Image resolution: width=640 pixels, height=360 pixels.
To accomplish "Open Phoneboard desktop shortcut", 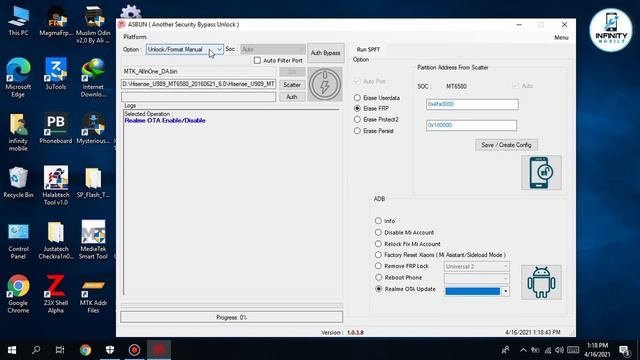I will (56, 129).
